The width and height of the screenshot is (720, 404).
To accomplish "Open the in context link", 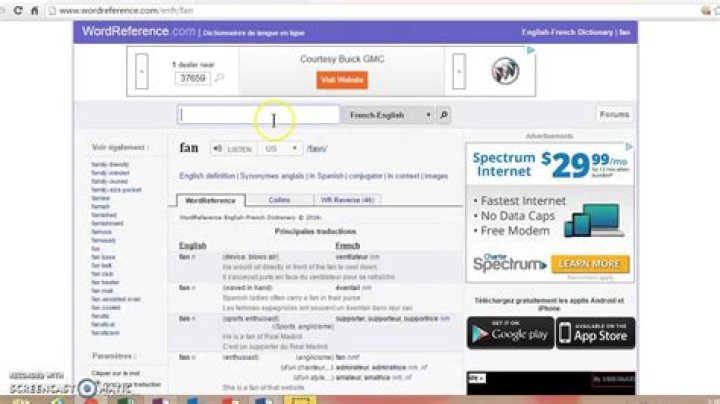I will pos(403,176).
